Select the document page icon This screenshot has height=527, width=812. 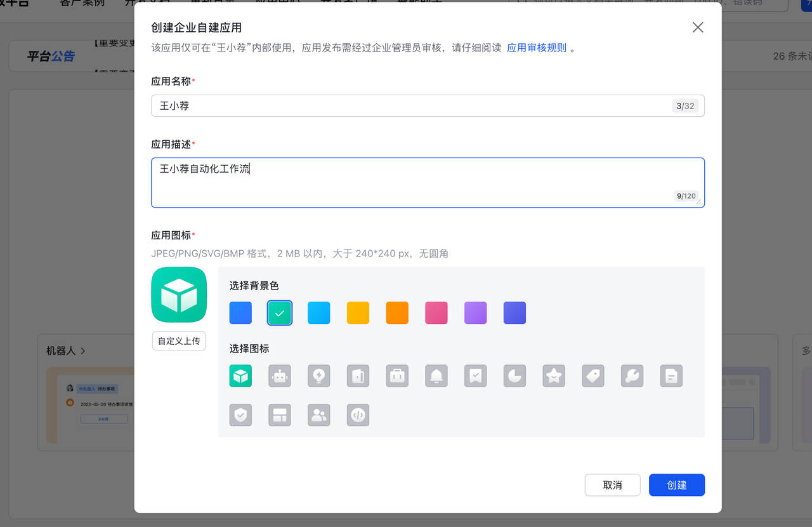[671, 376]
